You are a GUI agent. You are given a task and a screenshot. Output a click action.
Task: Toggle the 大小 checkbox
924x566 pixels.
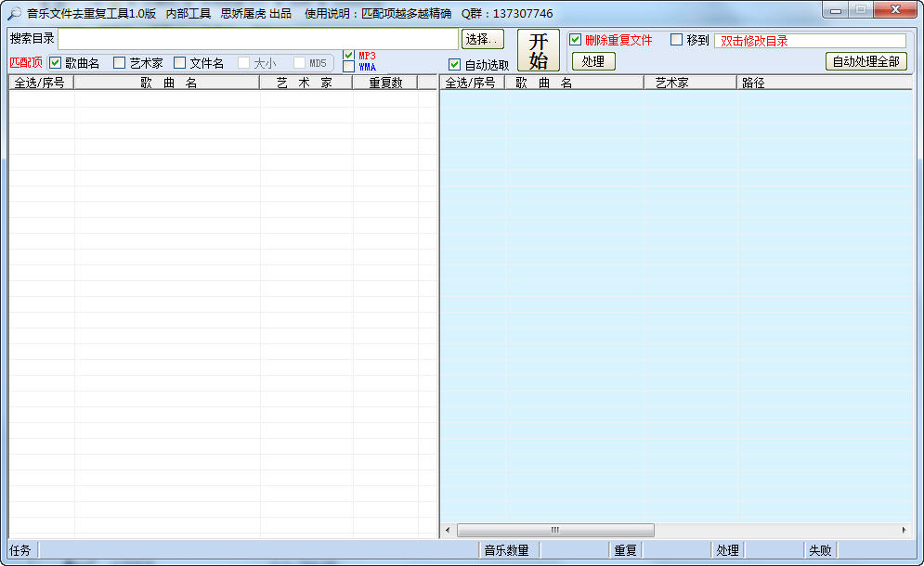click(x=243, y=62)
